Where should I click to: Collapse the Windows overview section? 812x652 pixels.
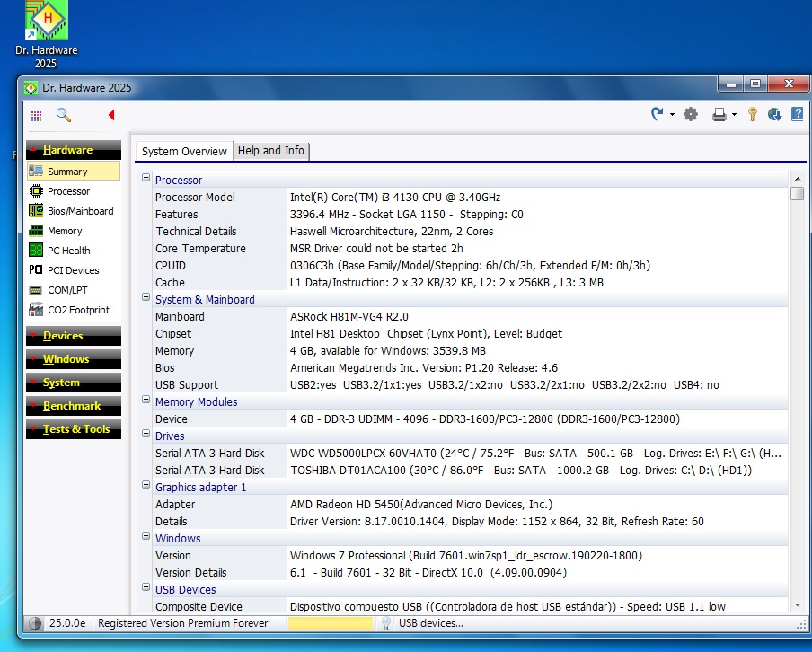(x=146, y=536)
